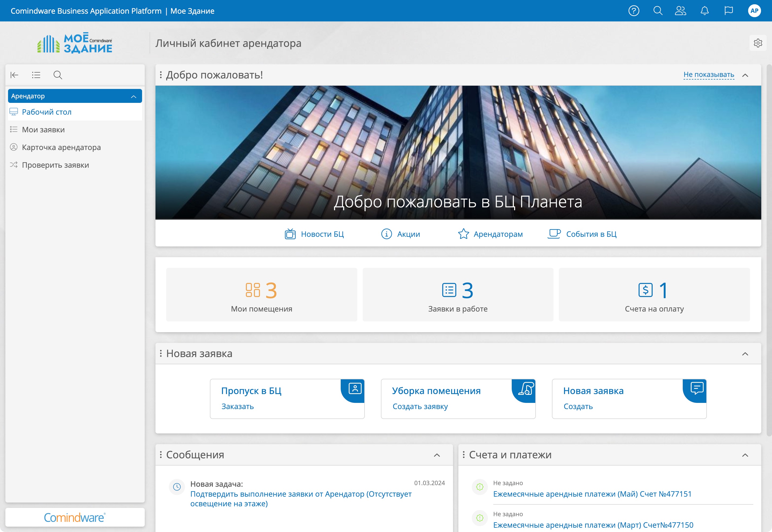Open the AP user avatar menu

pyautogui.click(x=754, y=11)
